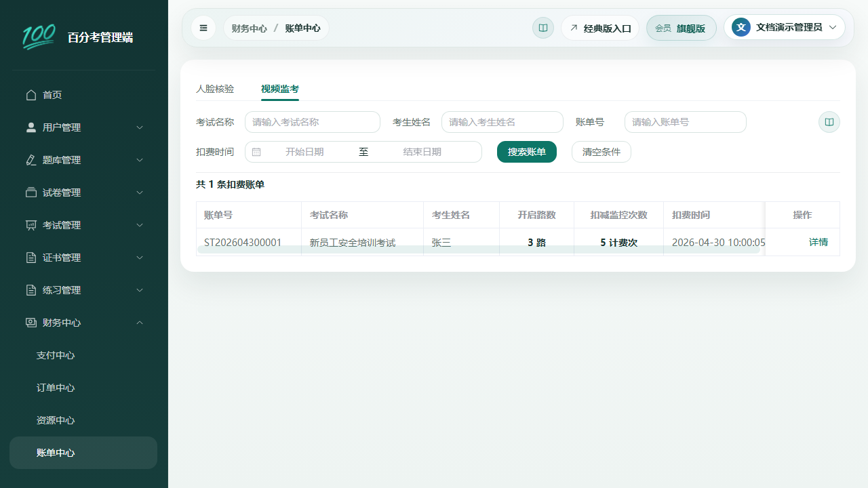The height and width of the screenshot is (488, 868).
Task: Click the 文 avatar icon
Action: click(741, 27)
